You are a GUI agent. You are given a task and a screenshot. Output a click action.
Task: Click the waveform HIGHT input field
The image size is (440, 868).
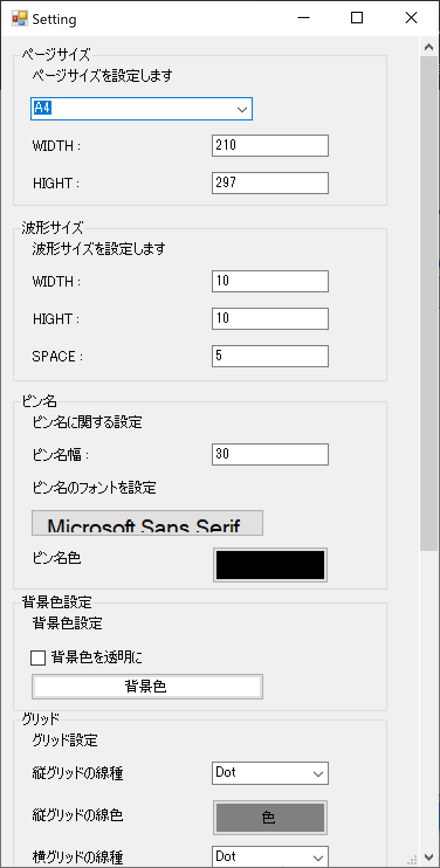[270, 319]
